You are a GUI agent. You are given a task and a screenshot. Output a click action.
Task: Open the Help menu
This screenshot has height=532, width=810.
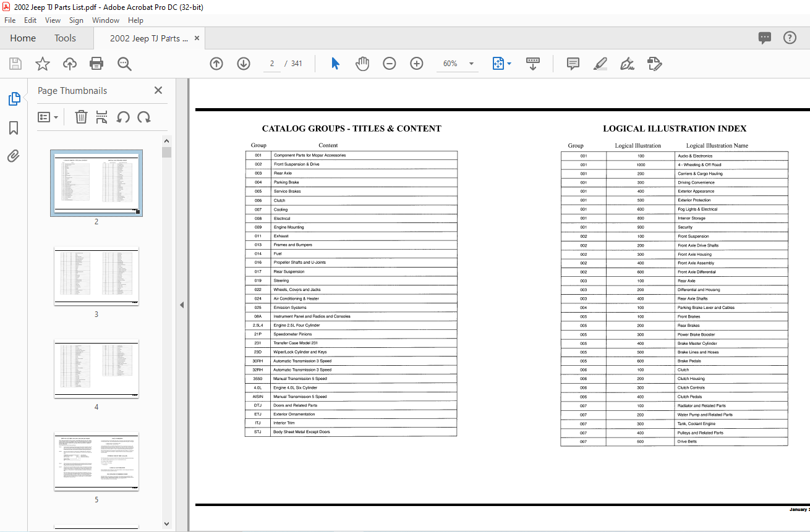135,20
